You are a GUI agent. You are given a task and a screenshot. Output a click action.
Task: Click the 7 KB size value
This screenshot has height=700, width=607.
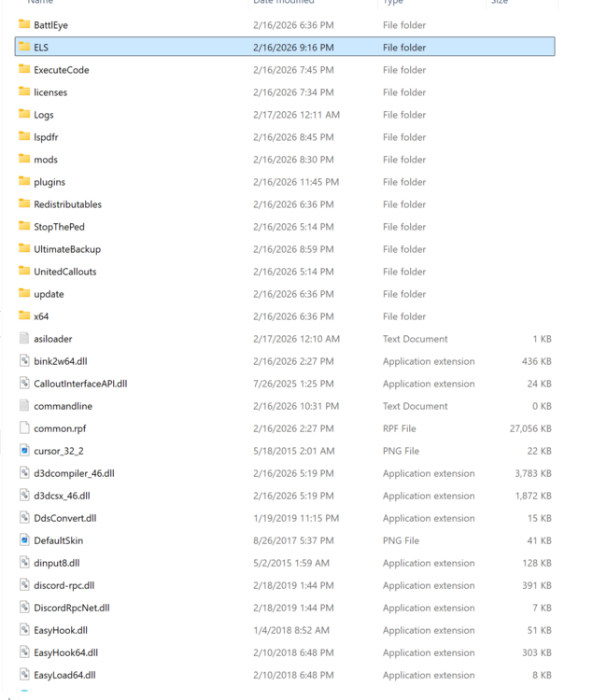(542, 608)
